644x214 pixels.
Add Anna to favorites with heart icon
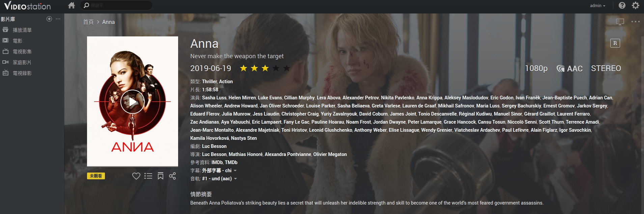(136, 176)
